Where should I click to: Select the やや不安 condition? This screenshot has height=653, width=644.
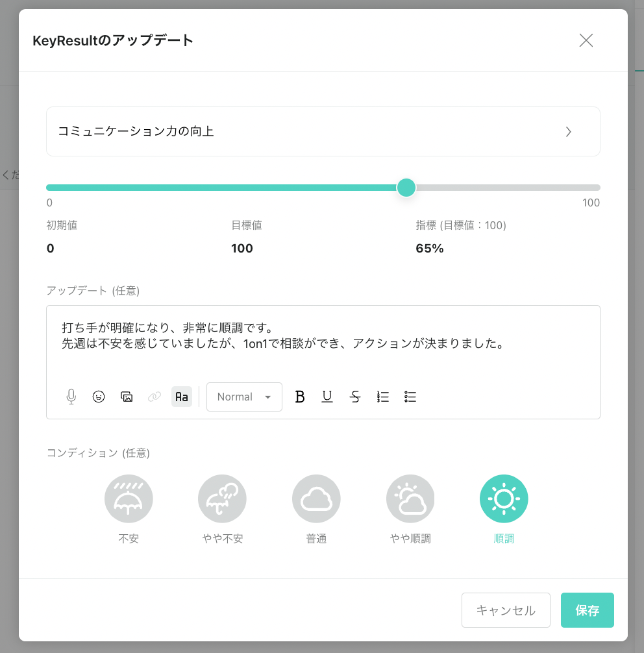(x=222, y=499)
